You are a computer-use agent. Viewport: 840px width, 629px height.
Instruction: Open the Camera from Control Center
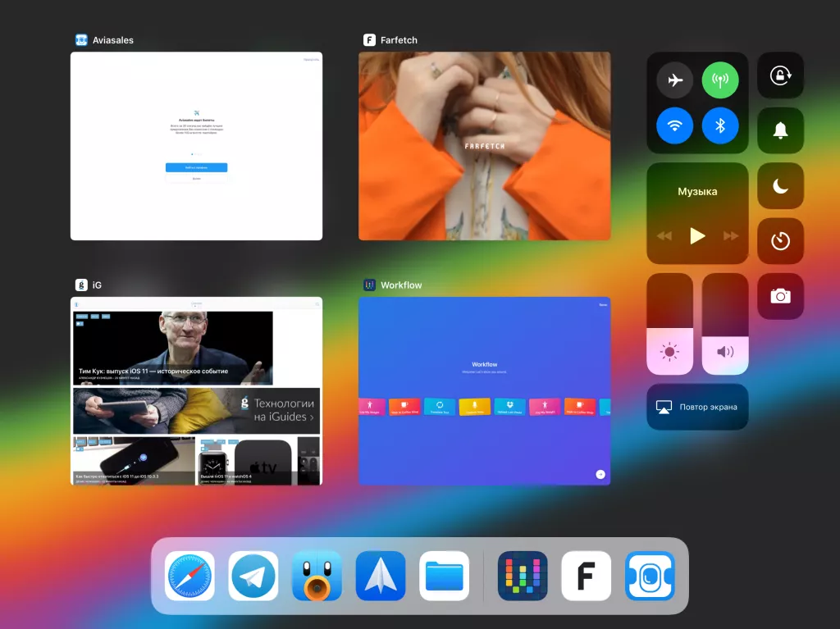[780, 296]
